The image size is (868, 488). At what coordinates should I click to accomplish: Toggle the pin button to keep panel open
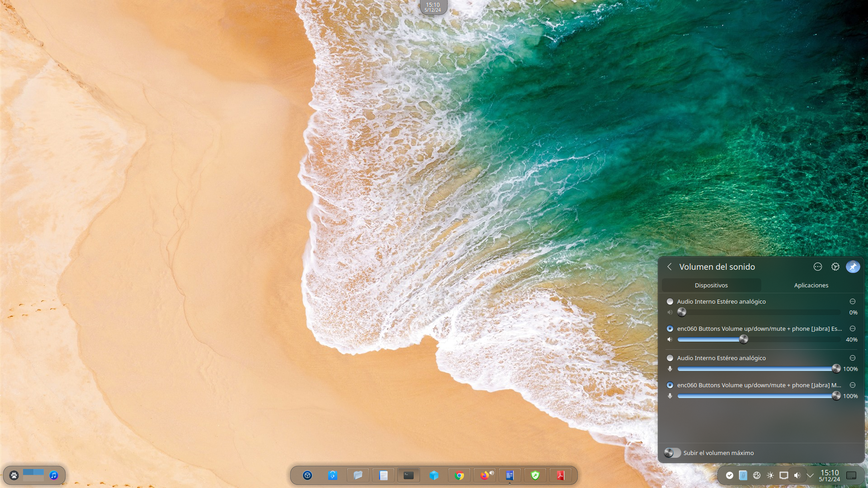(853, 267)
